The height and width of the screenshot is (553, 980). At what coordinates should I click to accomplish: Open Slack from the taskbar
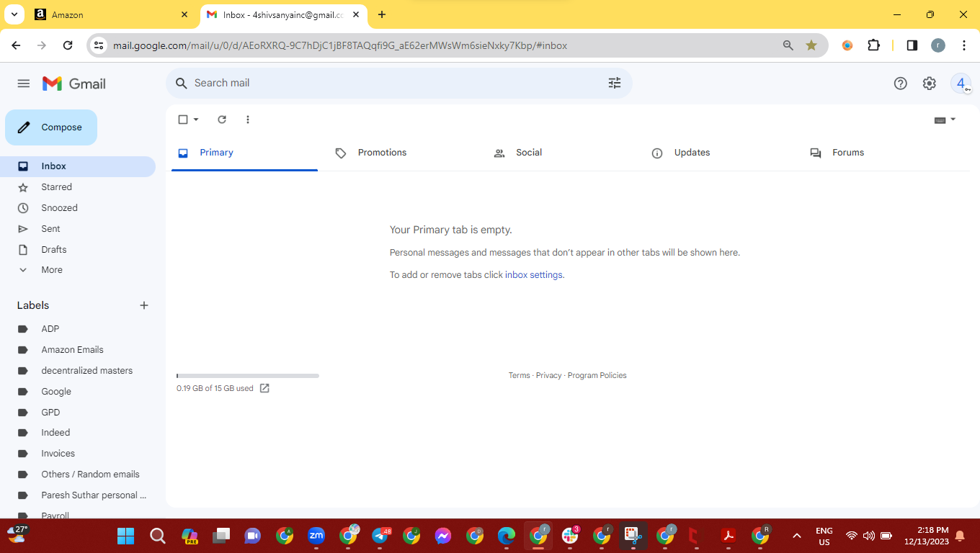571,536
